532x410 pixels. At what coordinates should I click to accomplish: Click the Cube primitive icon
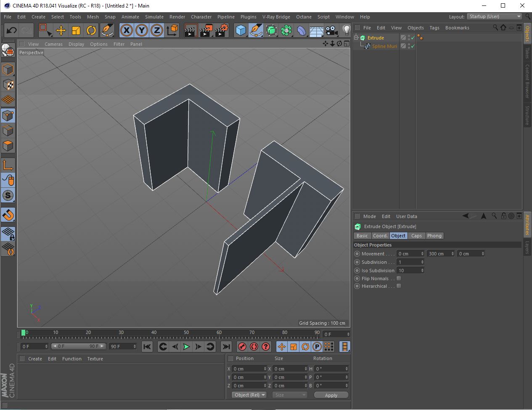tap(241, 30)
